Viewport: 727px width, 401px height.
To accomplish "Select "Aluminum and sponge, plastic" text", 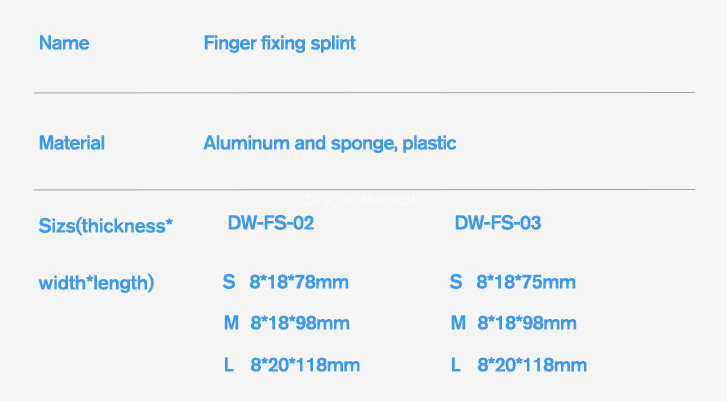I will (x=329, y=143).
